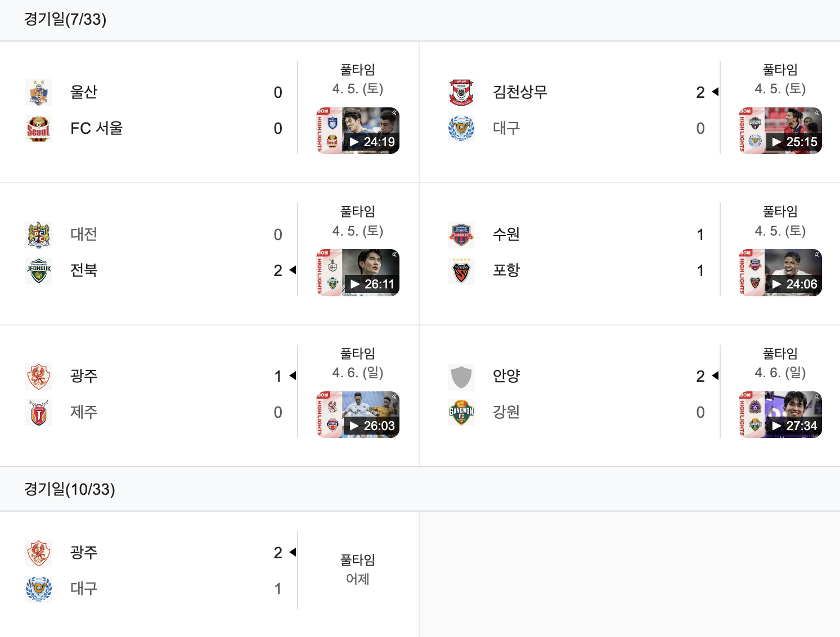The height and width of the screenshot is (637, 840).
Task: Play the 24:06 Suwon vs Pohang highlight
Action: 780,273
